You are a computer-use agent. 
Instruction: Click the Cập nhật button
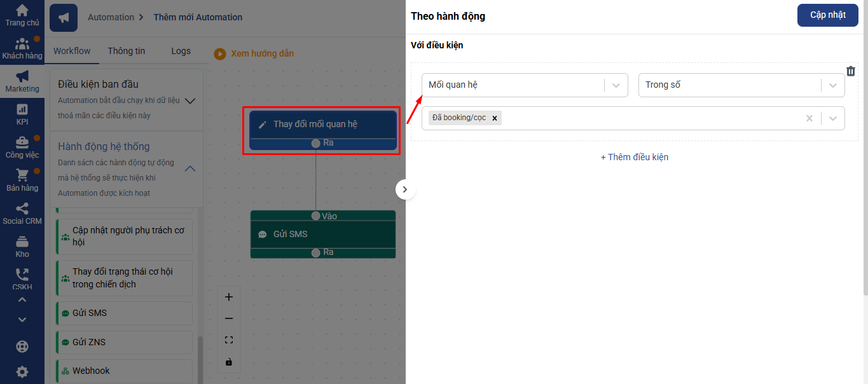click(827, 15)
